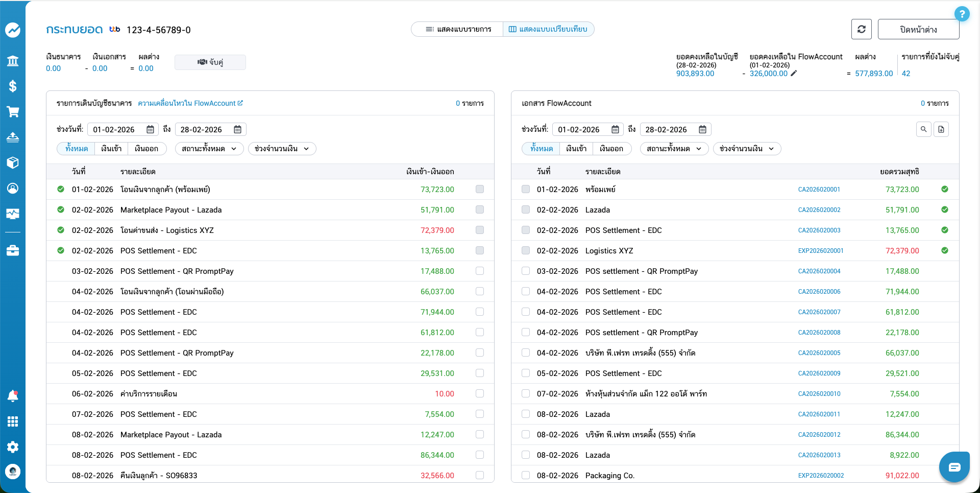980x493 pixels.
Task: Switch to แสดงแบบรายการ view
Action: [x=458, y=29]
